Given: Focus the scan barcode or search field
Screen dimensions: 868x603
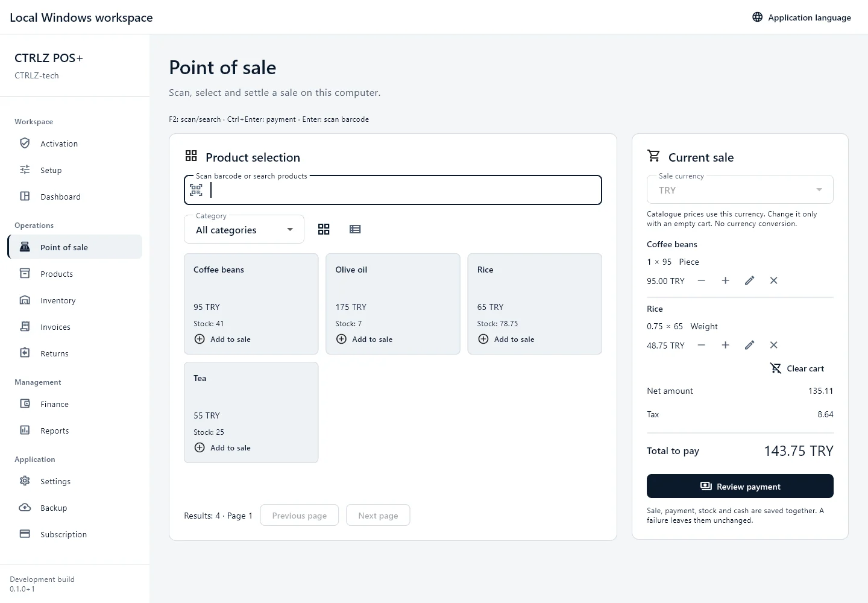Looking at the screenshot, I should click(393, 190).
